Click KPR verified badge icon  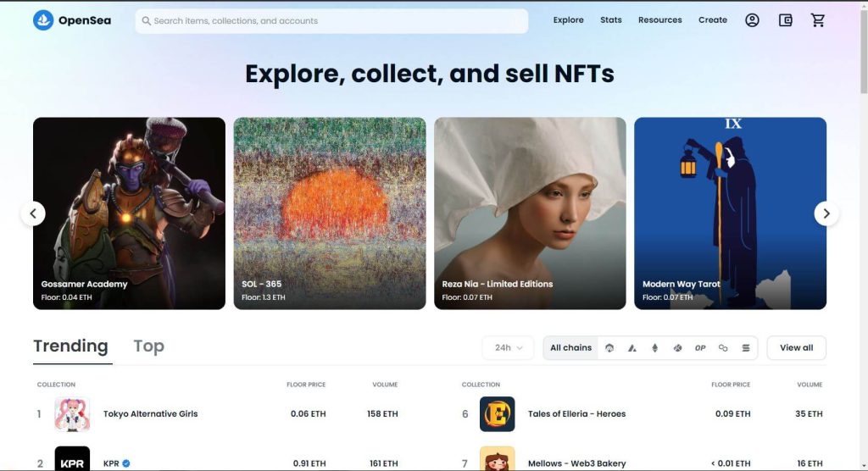(x=126, y=464)
